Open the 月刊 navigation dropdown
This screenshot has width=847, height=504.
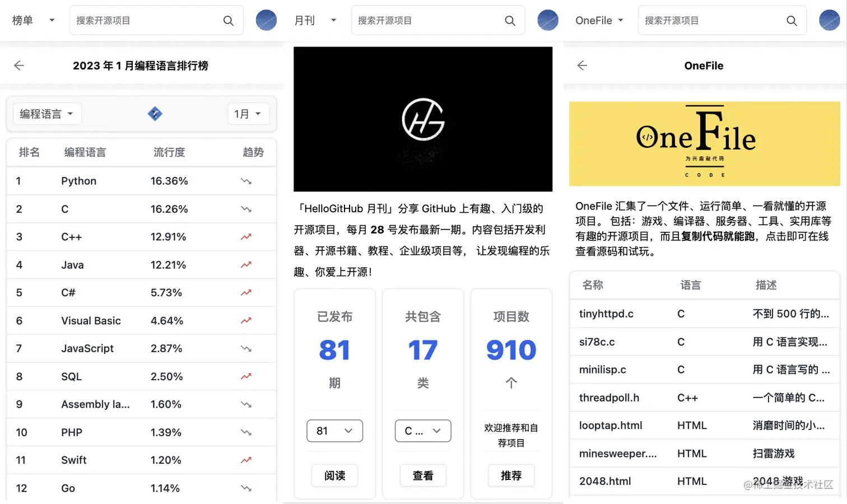[315, 21]
